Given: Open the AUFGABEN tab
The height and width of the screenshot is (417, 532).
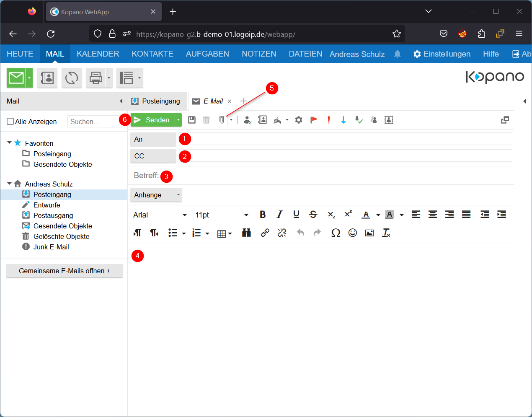Looking at the screenshot, I should (x=207, y=54).
